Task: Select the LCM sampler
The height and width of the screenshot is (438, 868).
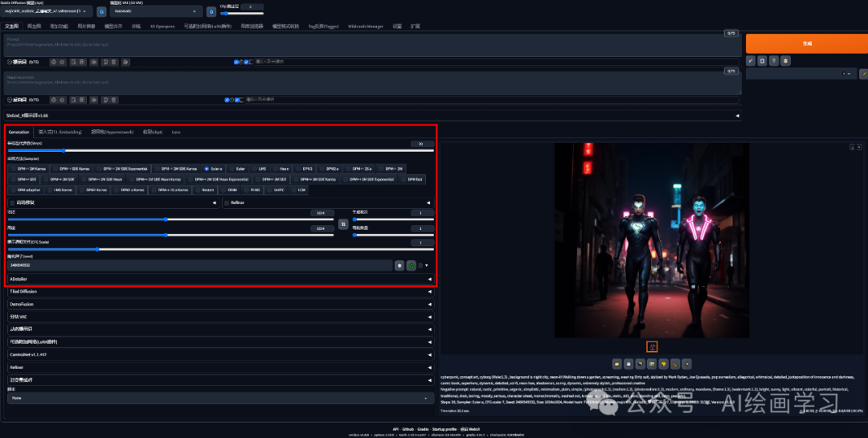Action: point(299,190)
